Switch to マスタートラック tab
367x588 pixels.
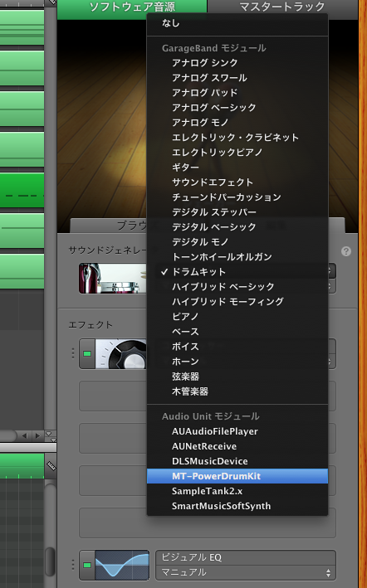[282, 7]
